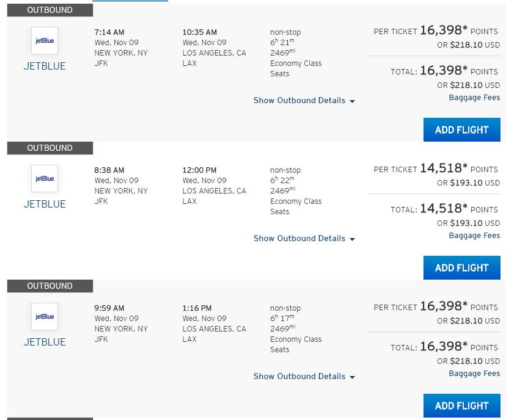Expand outbound details for 9:59 AM flight
506x420 pixels.
[304, 376]
